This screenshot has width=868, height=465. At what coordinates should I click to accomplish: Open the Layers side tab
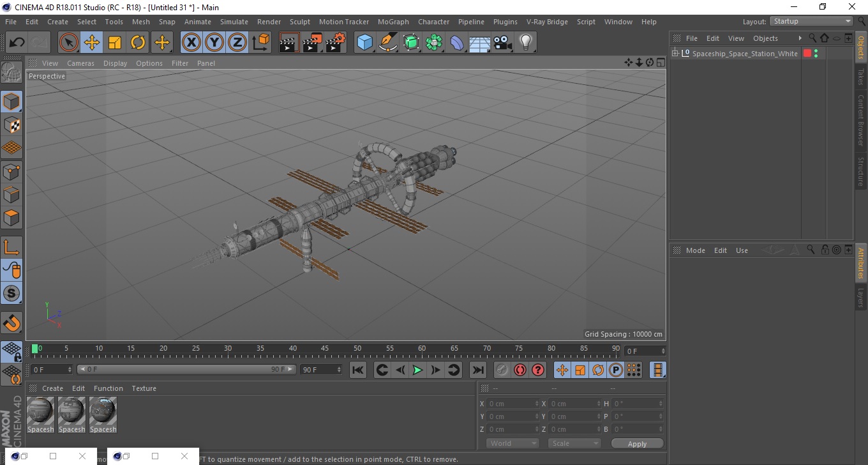pos(861,298)
